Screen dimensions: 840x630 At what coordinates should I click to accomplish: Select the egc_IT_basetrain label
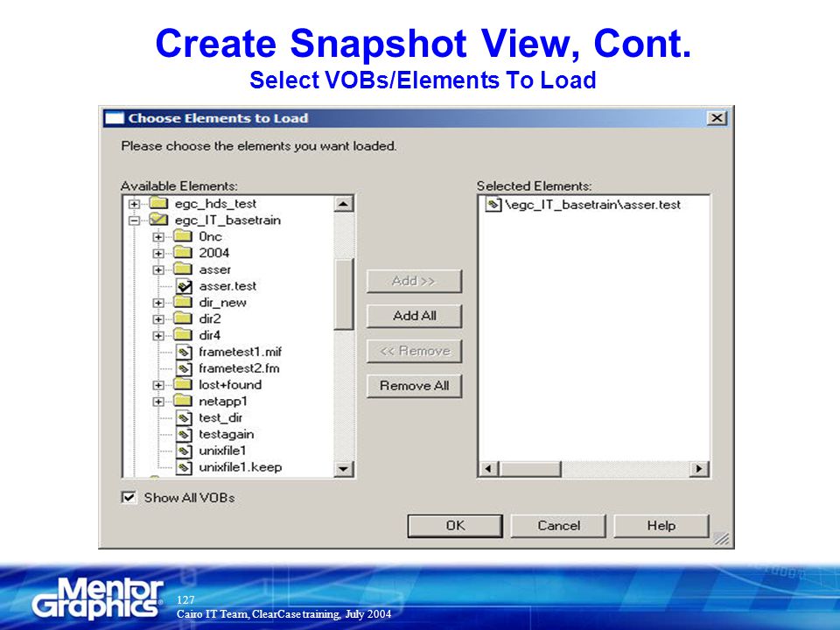(x=227, y=220)
